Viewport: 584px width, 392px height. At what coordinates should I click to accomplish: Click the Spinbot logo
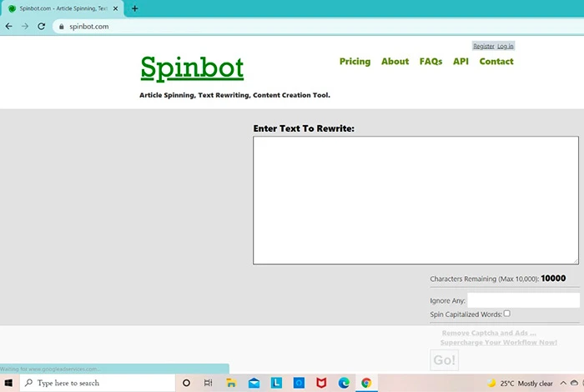click(x=192, y=68)
